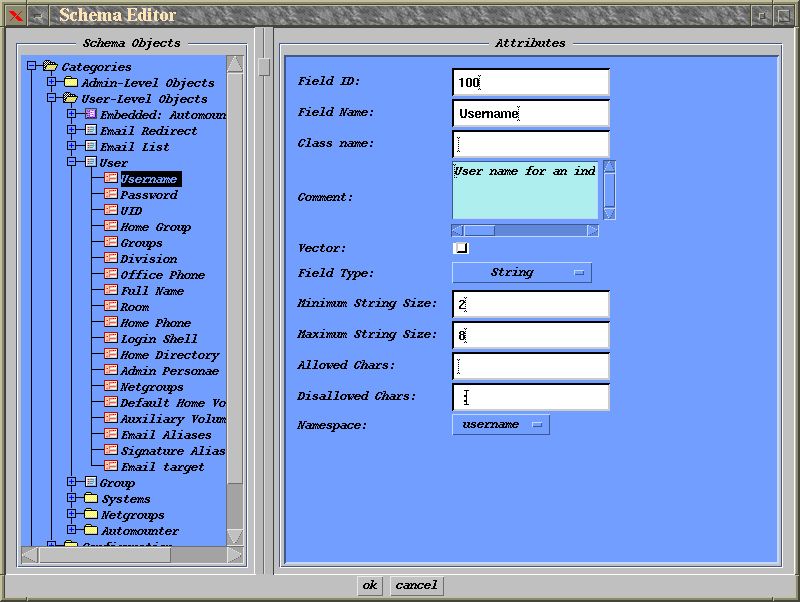Click the tree's vertical scrollbar up arrow
The width and height of the screenshot is (800, 602).
(235, 64)
